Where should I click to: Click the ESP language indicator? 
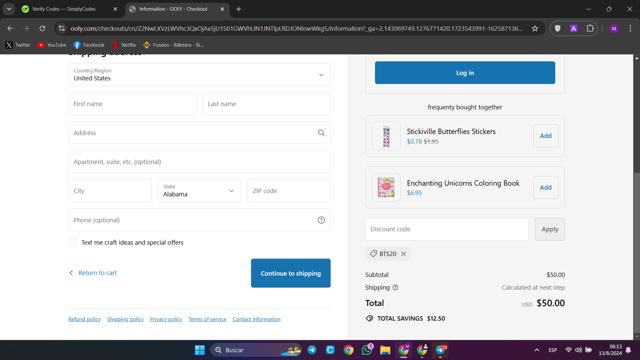tap(553, 350)
